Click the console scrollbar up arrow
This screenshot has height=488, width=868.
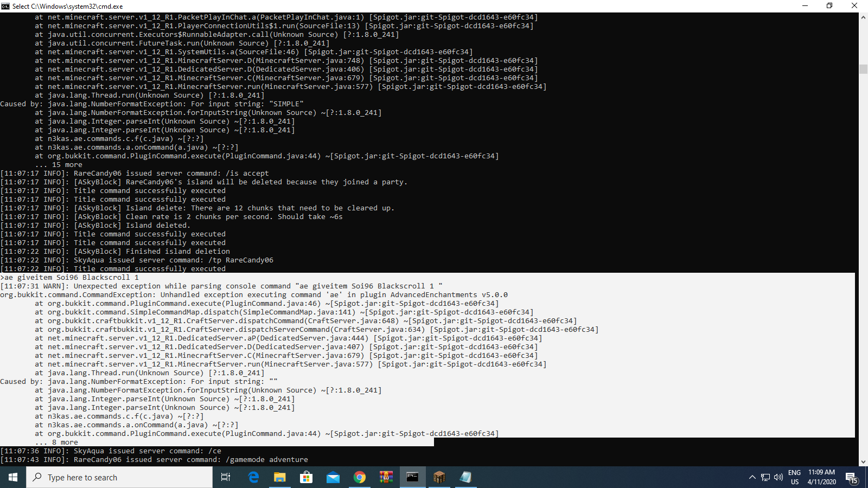pos(863,17)
